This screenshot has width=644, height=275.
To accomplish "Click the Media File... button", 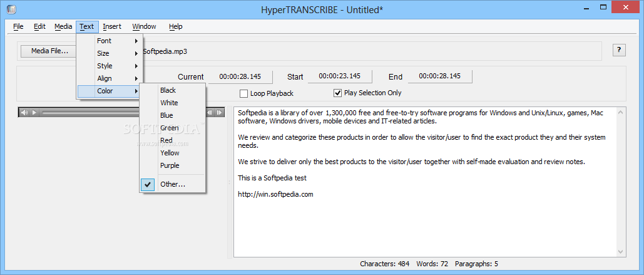I will click(49, 51).
